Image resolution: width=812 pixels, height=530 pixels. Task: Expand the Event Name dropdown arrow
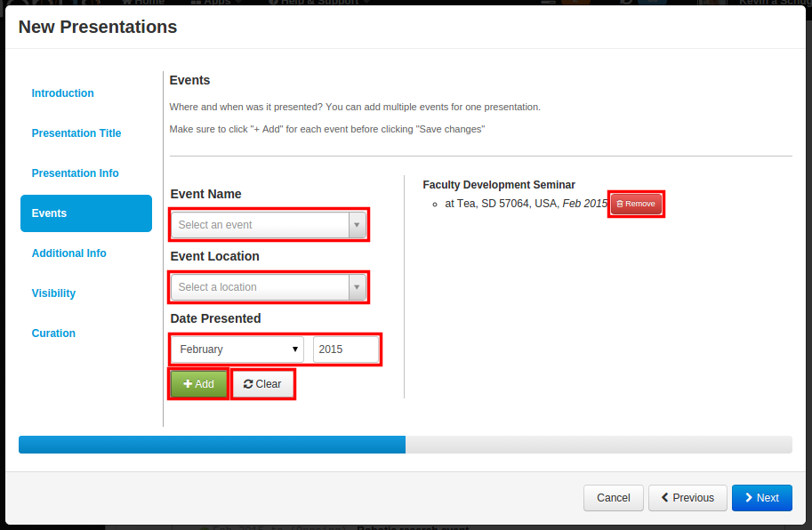click(x=357, y=225)
